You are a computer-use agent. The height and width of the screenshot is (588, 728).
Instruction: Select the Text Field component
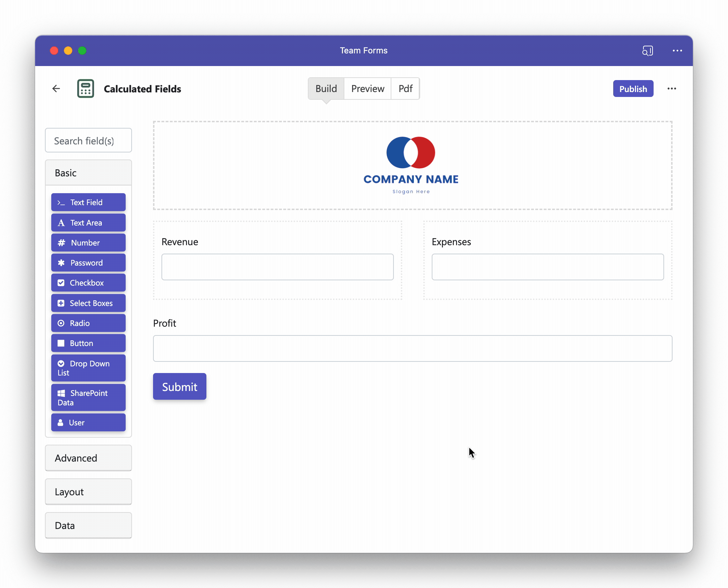point(88,202)
